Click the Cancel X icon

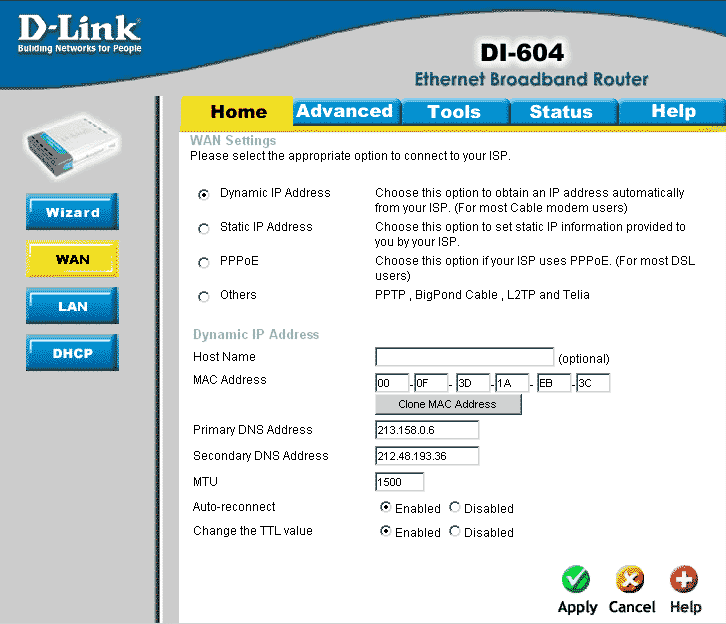click(630, 579)
